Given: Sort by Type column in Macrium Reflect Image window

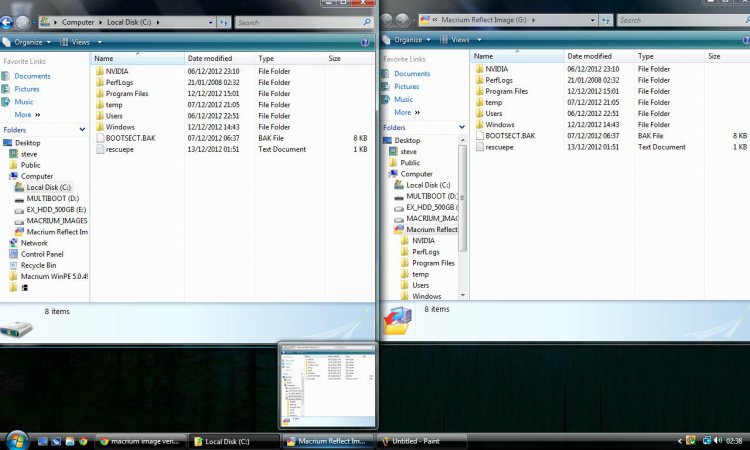Looking at the screenshot, I should coord(669,56).
